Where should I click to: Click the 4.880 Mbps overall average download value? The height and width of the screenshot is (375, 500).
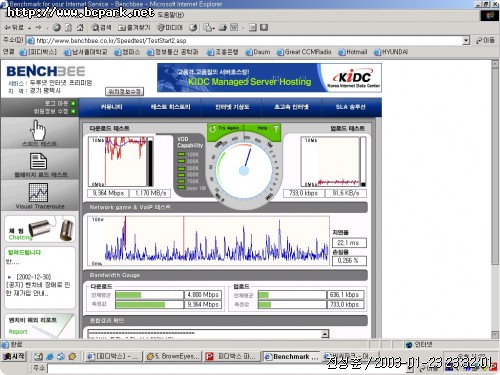203,295
